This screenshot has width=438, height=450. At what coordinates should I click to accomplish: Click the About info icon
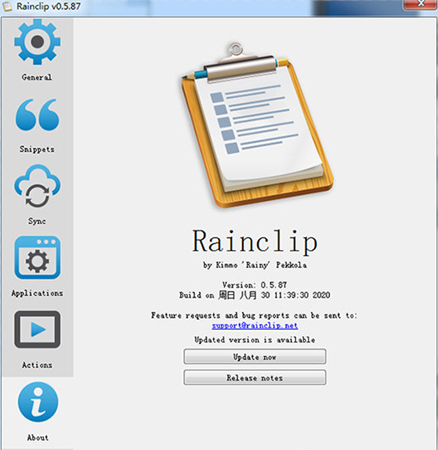[38, 402]
